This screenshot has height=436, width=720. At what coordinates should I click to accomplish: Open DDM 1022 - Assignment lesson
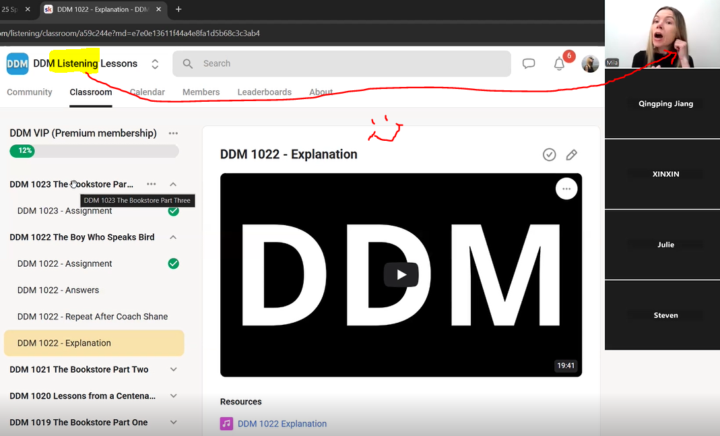pos(65,263)
